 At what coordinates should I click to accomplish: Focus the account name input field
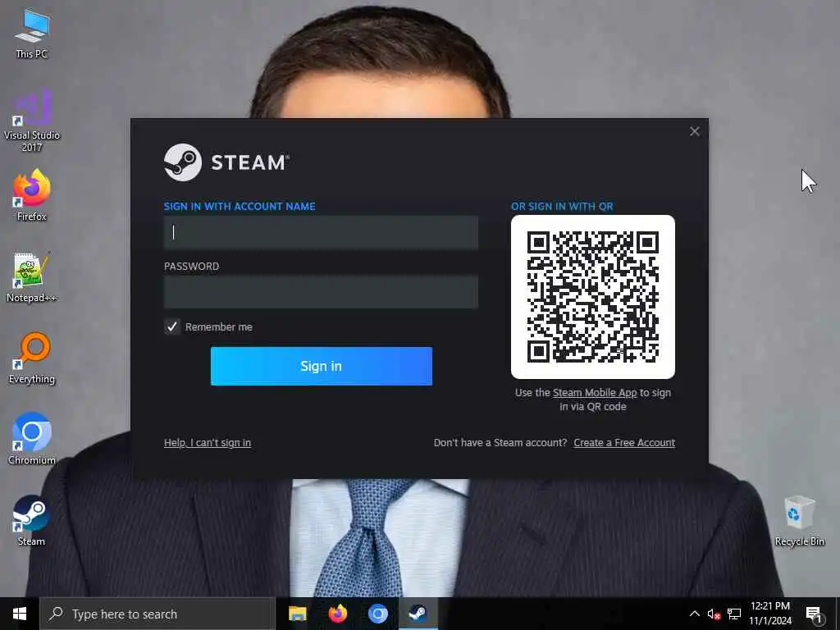click(x=321, y=232)
